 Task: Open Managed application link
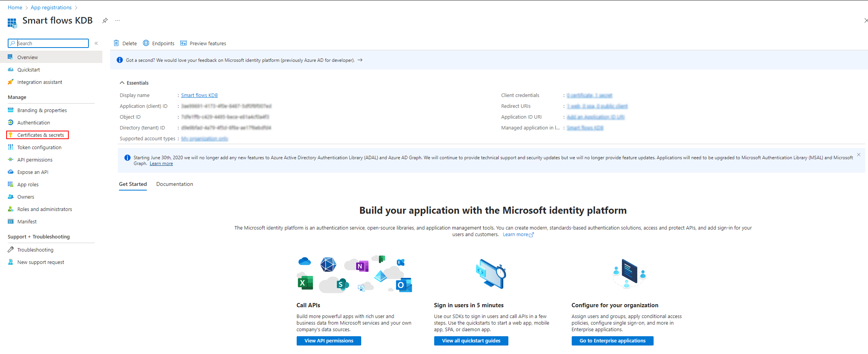[585, 128]
